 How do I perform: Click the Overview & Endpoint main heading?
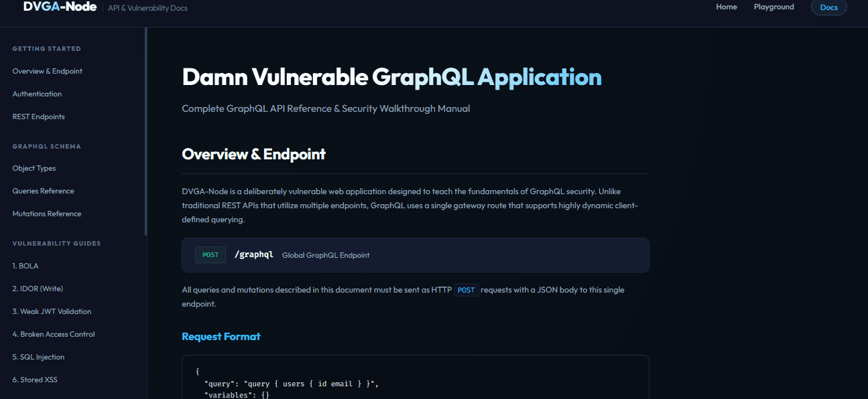(253, 154)
